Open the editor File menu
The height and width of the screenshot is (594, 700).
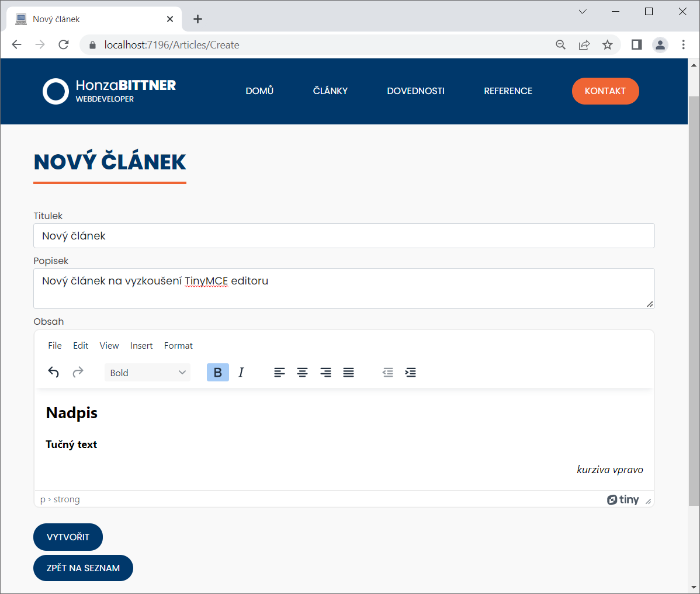55,346
